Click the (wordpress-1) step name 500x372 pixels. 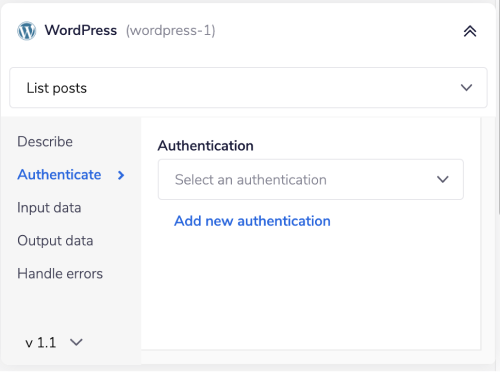click(x=171, y=31)
